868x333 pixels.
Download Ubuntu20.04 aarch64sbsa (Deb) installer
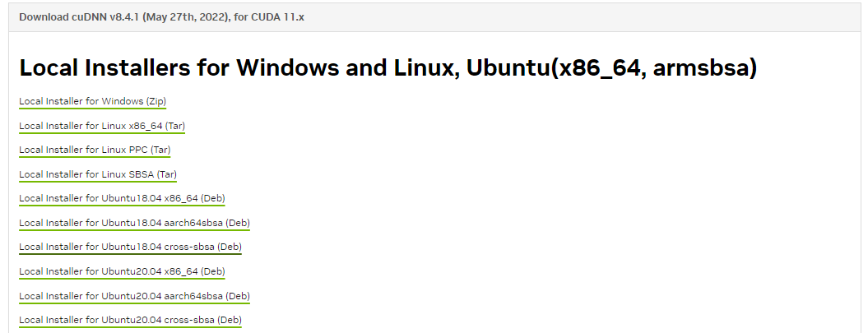click(x=134, y=296)
